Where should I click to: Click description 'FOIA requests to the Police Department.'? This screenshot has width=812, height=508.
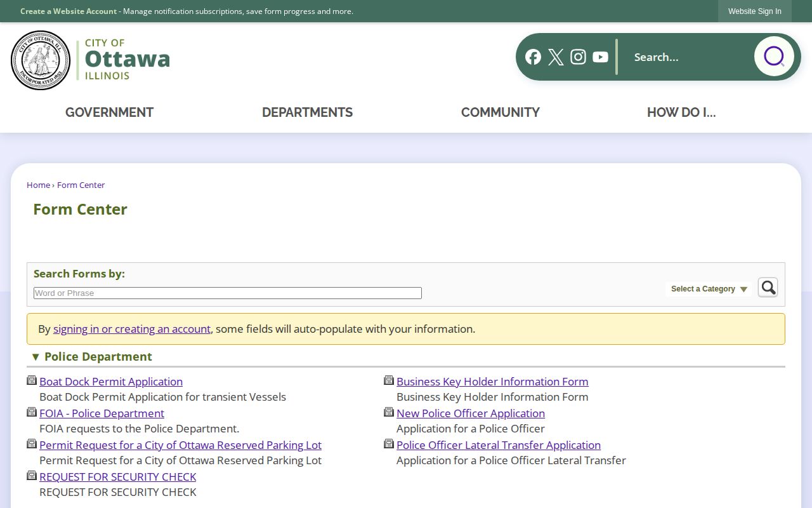click(139, 429)
